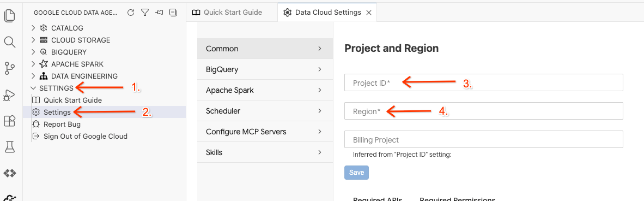Click the collapse all icon in panel header

pyautogui.click(x=173, y=13)
